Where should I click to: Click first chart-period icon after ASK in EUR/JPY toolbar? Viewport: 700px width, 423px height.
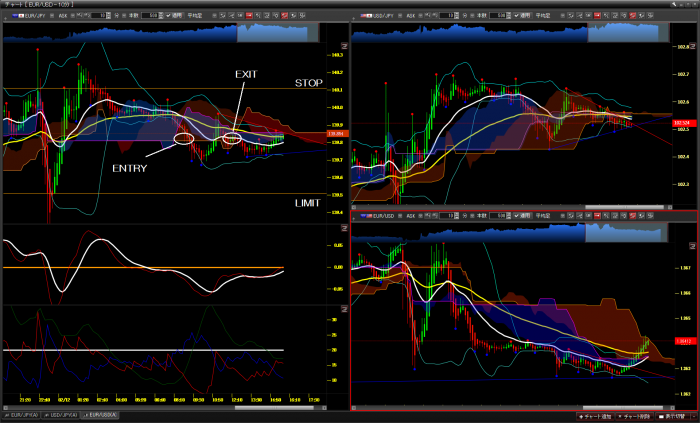[79, 16]
